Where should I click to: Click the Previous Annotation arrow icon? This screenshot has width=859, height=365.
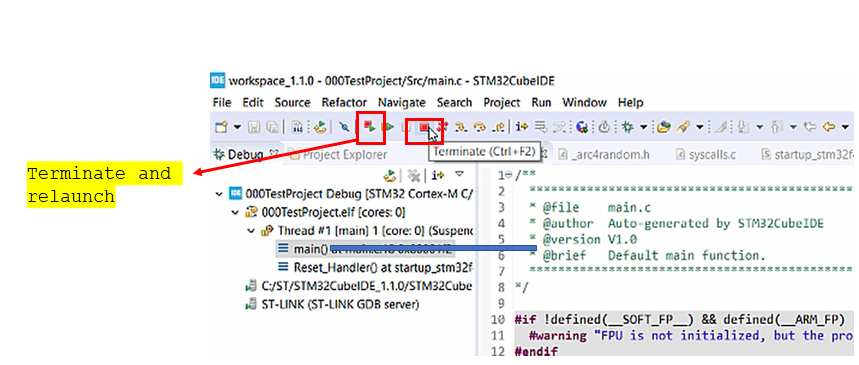point(776,127)
